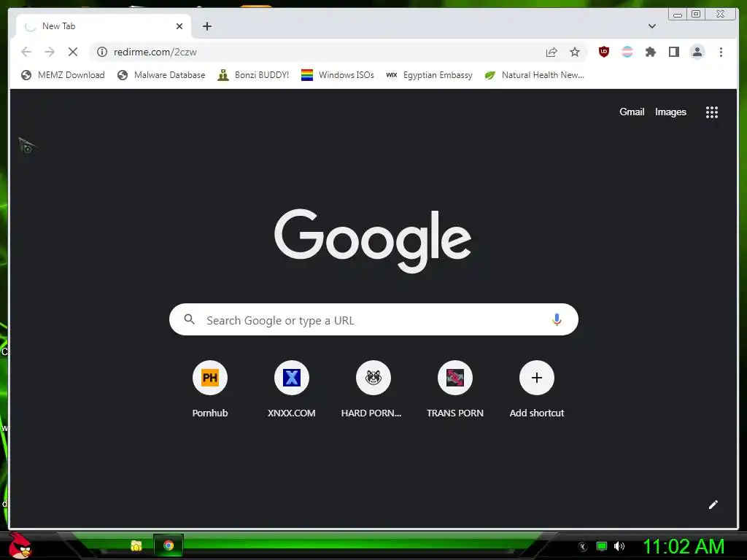Open the Gmail link
The image size is (747, 560).
click(x=632, y=112)
